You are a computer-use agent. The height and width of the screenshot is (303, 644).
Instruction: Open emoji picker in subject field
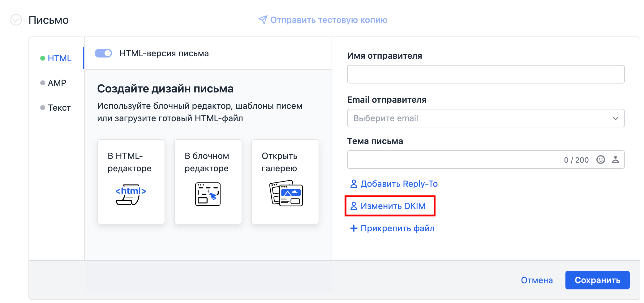[600, 160]
